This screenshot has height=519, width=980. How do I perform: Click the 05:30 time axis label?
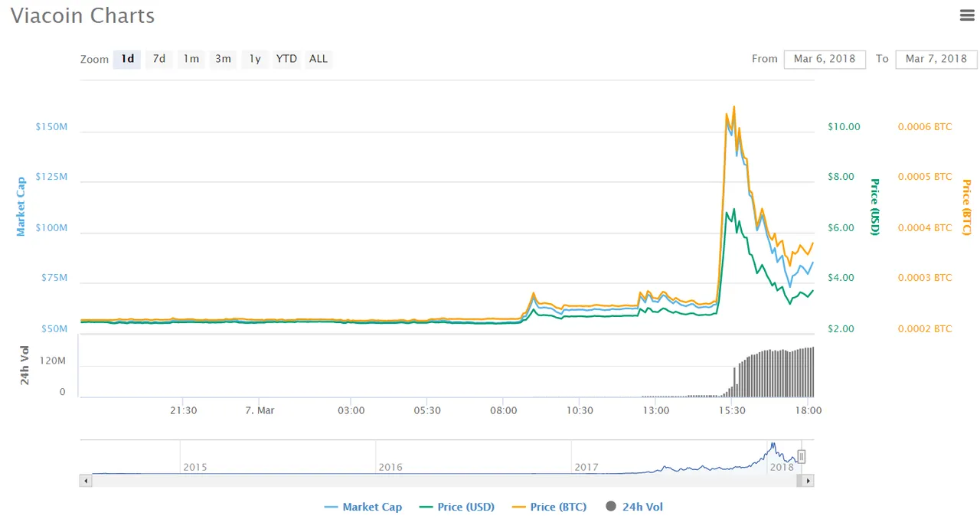[427, 410]
